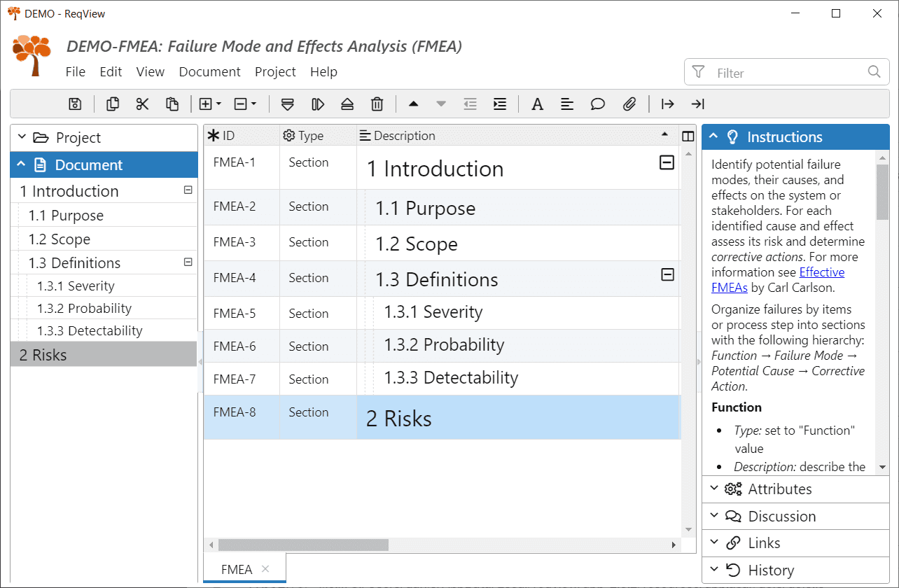Click the letter A edit heading icon
Image resolution: width=899 pixels, height=588 pixels.
pos(537,104)
